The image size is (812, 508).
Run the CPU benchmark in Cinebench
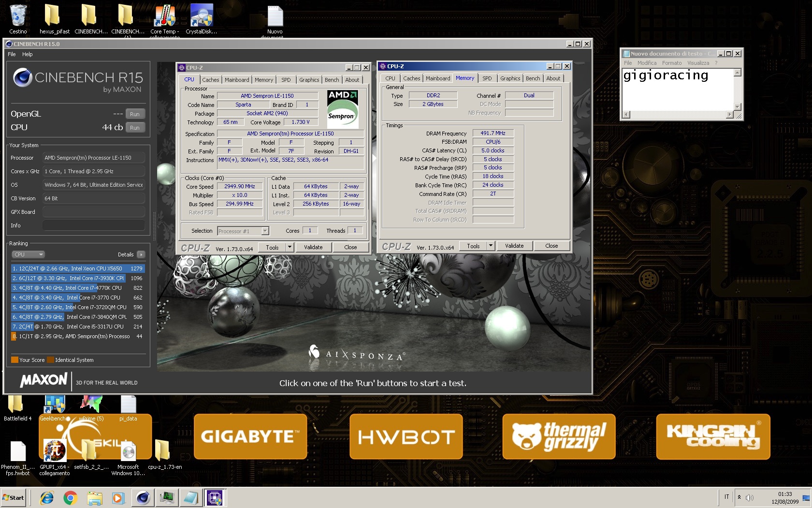tap(135, 128)
